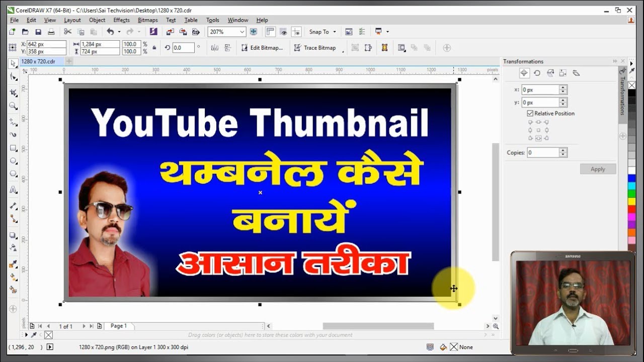Uncheck the Relative Position checkbox

(530, 114)
